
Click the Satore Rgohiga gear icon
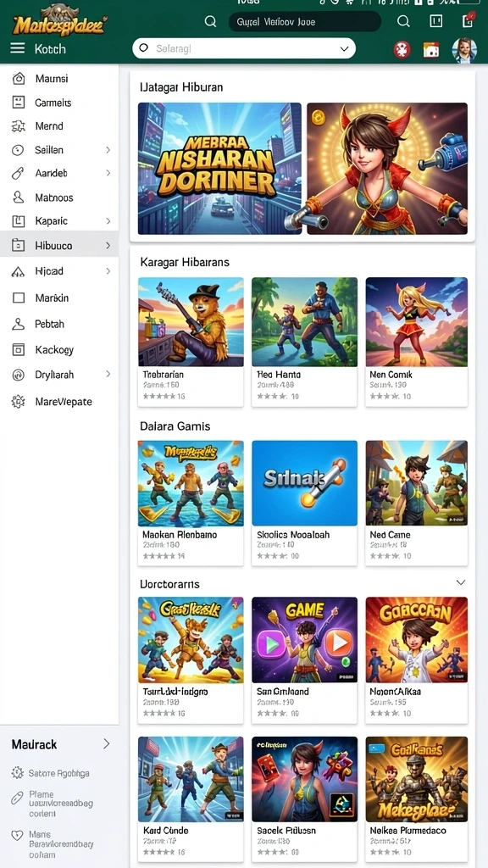point(18,773)
